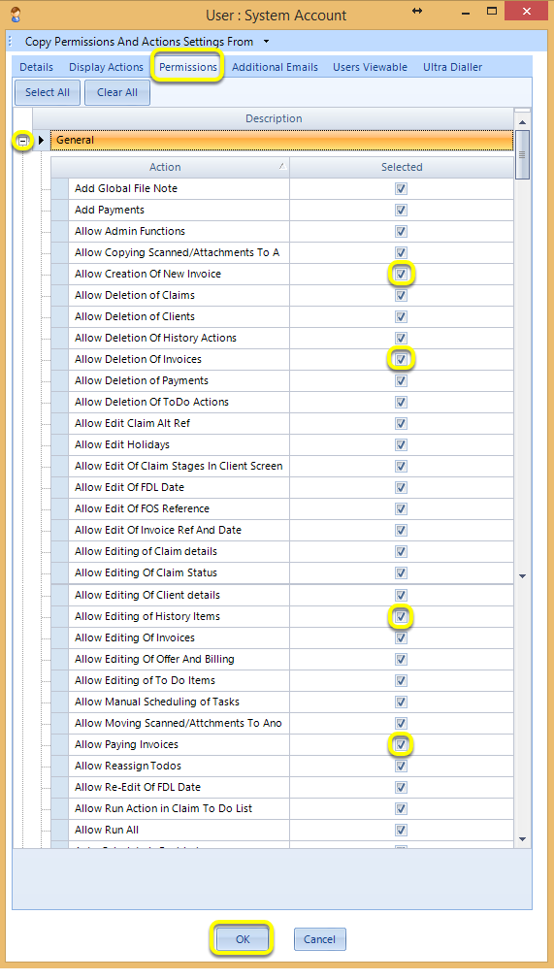Click the outer scrollbar thumb
This screenshot has width=554, height=980.
(523, 154)
